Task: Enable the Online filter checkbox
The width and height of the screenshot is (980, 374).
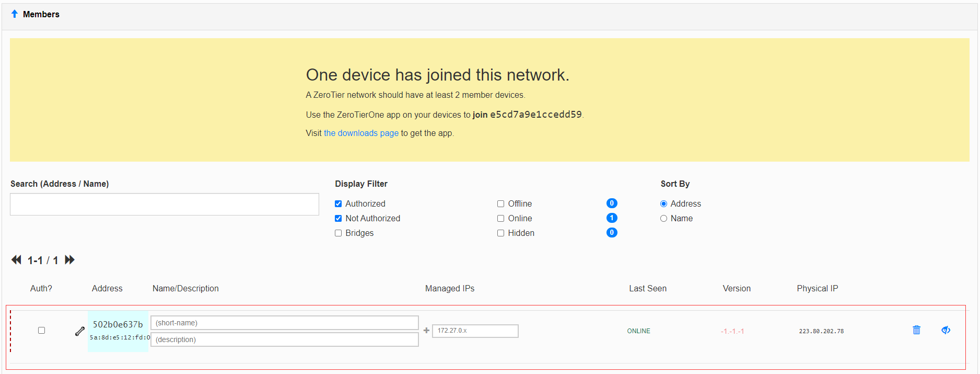Action: pos(501,219)
